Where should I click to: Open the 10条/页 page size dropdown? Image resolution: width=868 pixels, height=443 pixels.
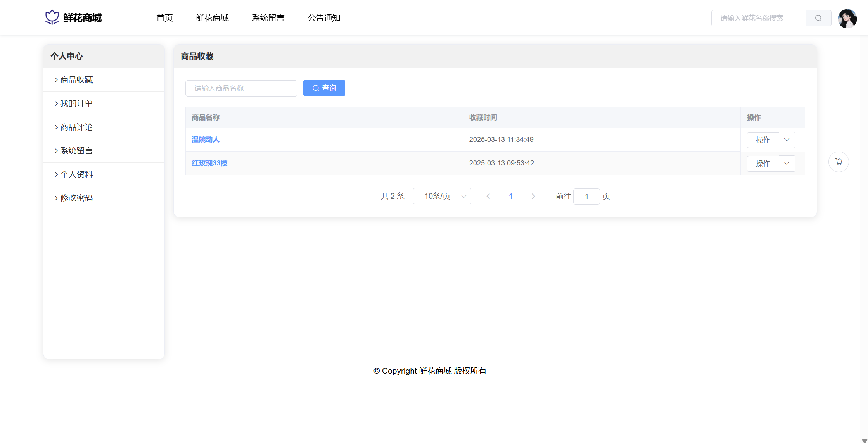tap(442, 197)
